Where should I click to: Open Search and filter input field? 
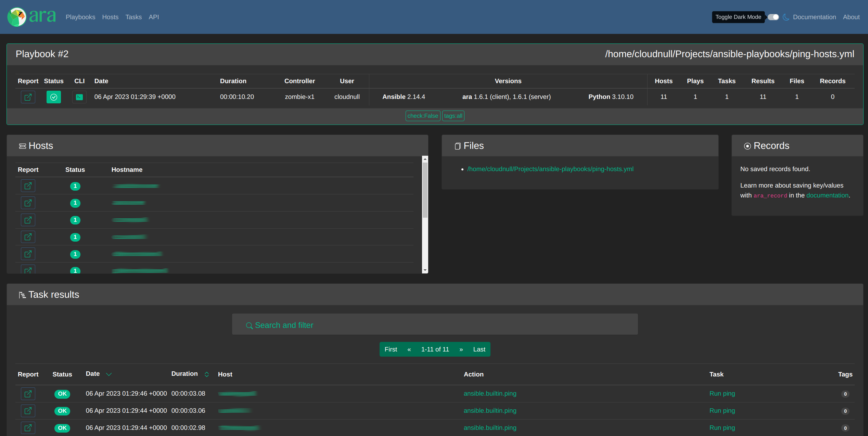[435, 325]
